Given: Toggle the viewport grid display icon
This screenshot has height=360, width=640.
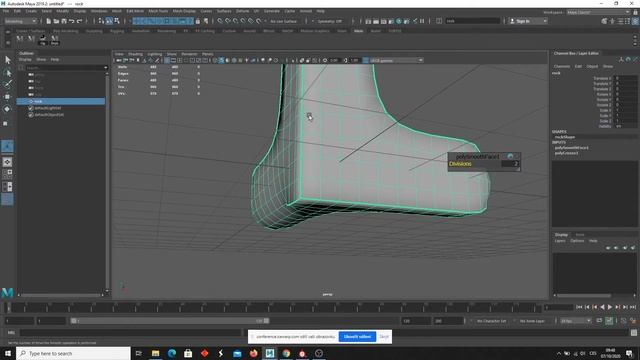Looking at the screenshot, I should [167, 60].
